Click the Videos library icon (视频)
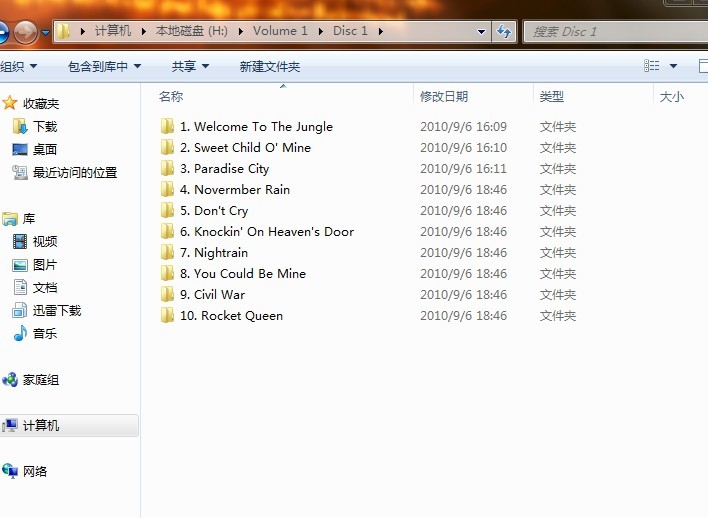The image size is (708, 518). tap(20, 242)
